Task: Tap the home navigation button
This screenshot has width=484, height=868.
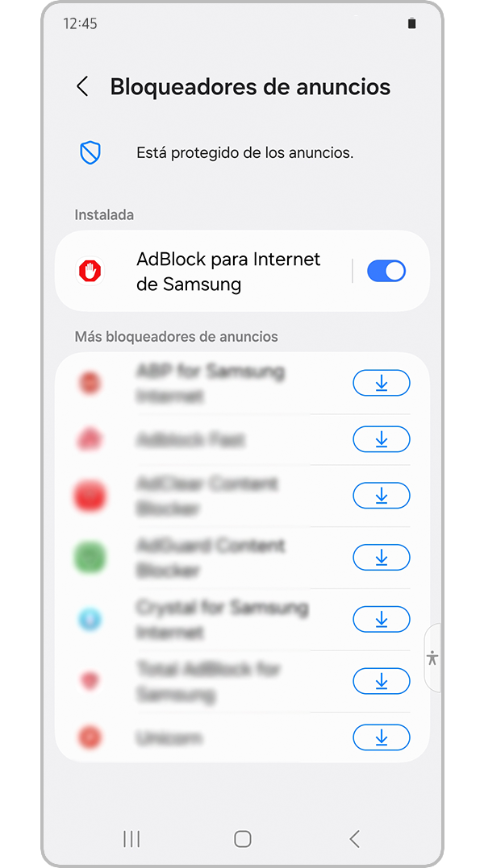Action: [x=243, y=839]
